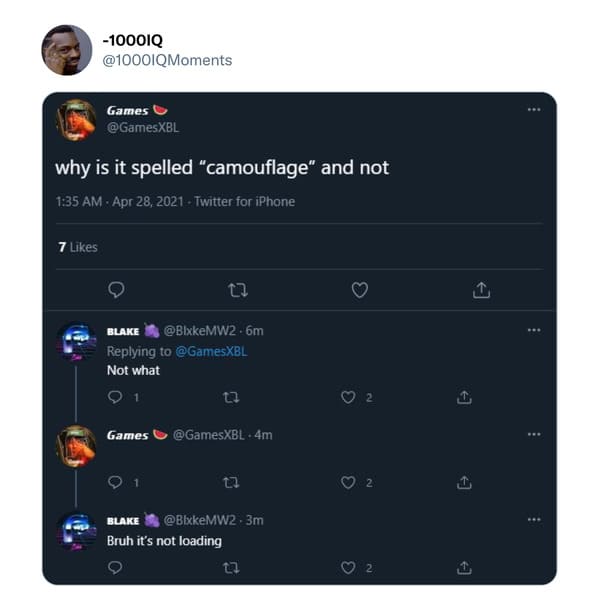Reply to 'Bruh it's not loading' tweet
Image resolution: width=599 pixels, height=599 pixels.
click(x=115, y=568)
